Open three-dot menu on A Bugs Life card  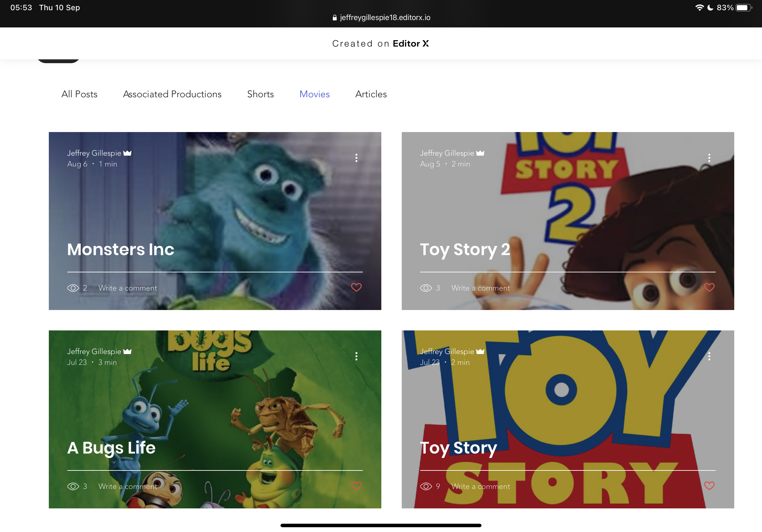coord(356,356)
